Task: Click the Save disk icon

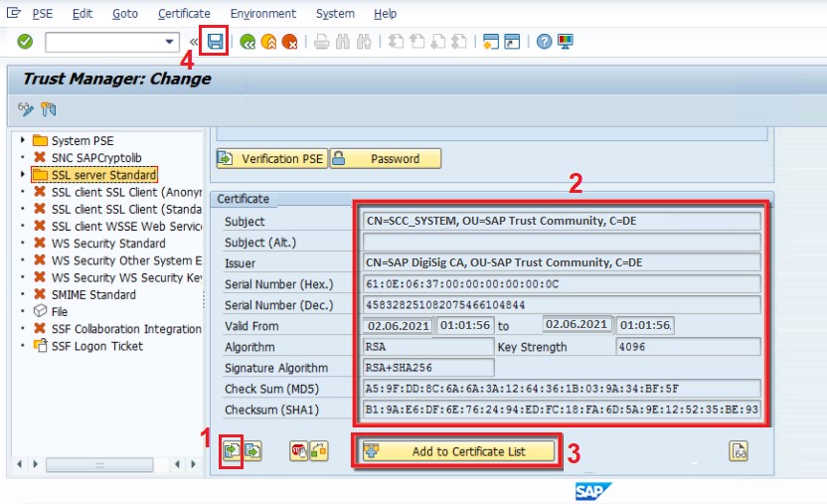Action: 215,41
